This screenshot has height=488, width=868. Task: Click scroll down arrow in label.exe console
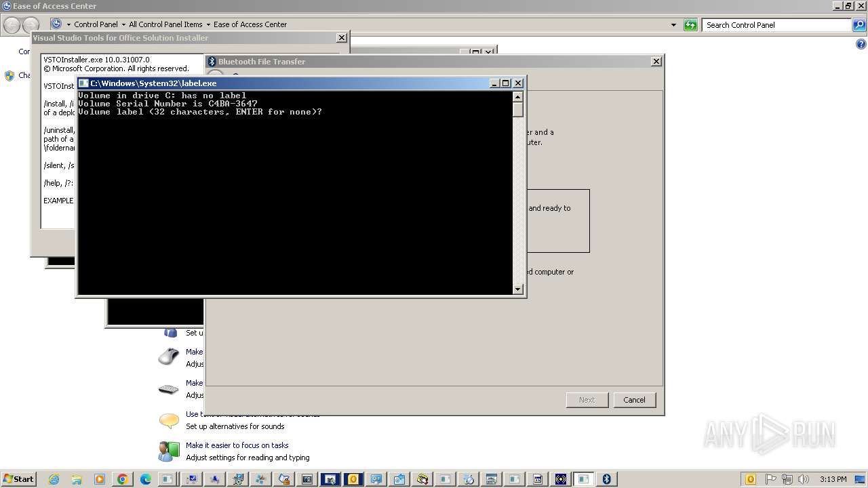pyautogui.click(x=518, y=289)
